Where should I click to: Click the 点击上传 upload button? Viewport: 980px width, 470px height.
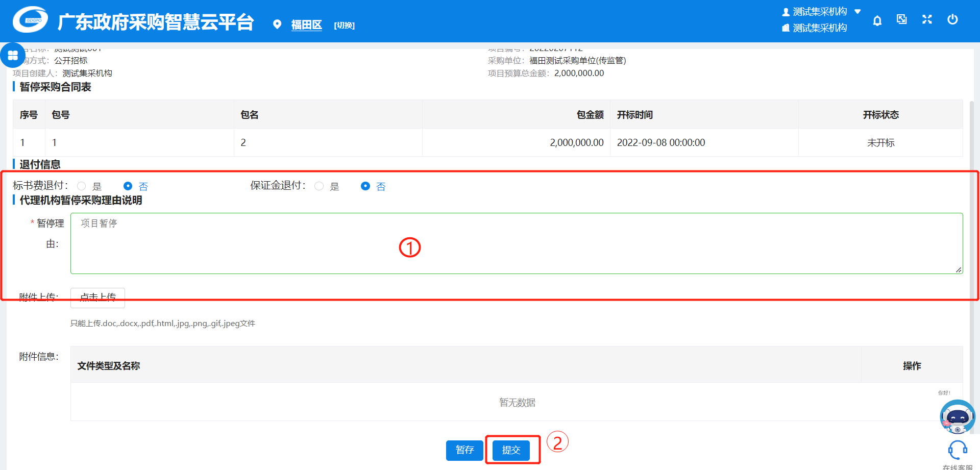click(x=97, y=298)
